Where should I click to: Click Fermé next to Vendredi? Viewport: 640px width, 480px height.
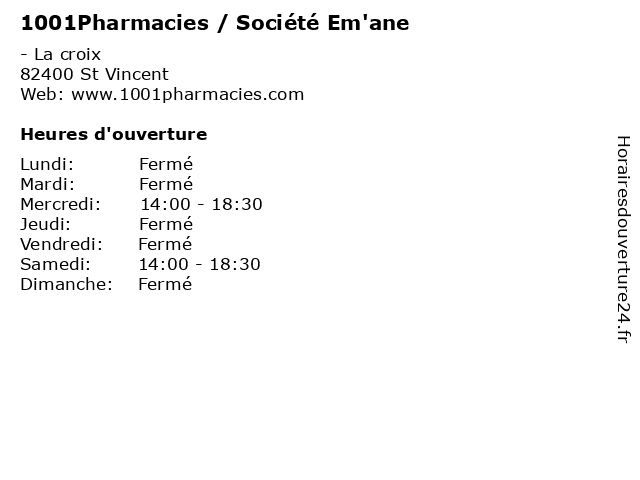point(165,244)
